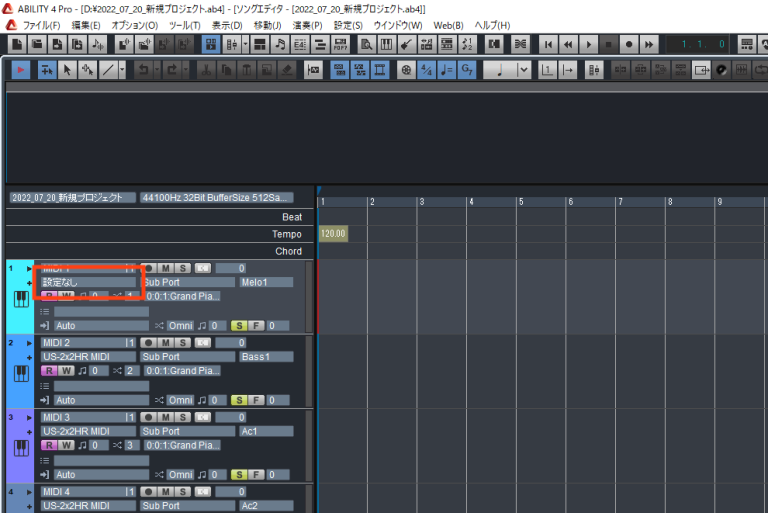
Task: Click the undo arrow icon
Action: tap(144, 70)
